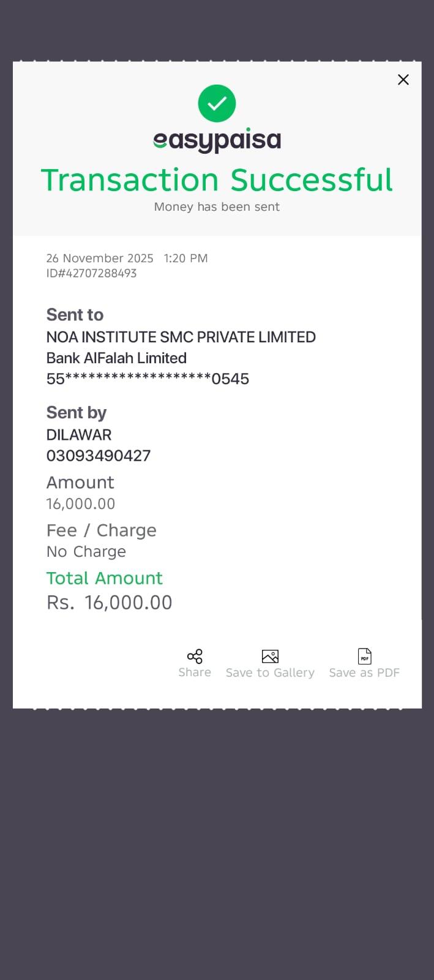Click the Save to Gallery picture icon

coord(270,657)
